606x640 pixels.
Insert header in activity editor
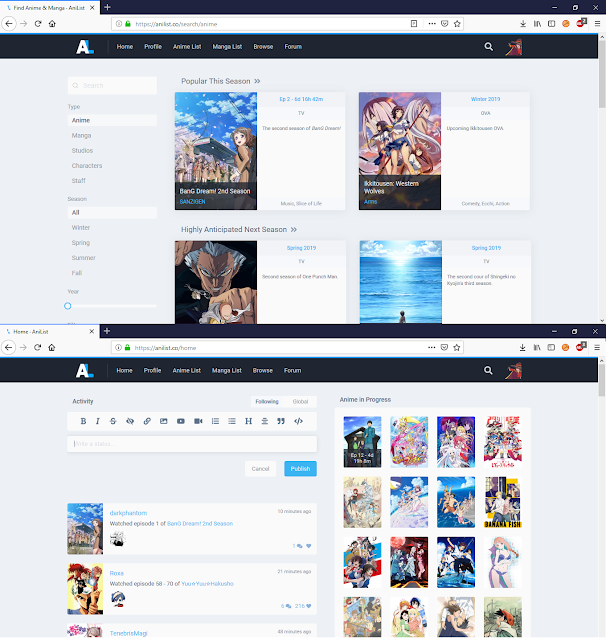pyautogui.click(x=249, y=421)
